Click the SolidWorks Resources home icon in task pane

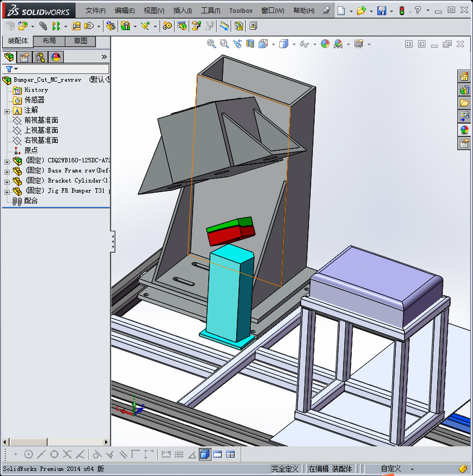pos(464,76)
